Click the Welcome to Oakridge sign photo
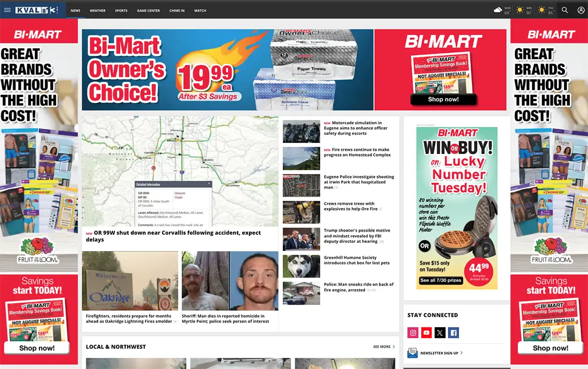Image resolution: width=588 pixels, height=369 pixels. point(130,281)
